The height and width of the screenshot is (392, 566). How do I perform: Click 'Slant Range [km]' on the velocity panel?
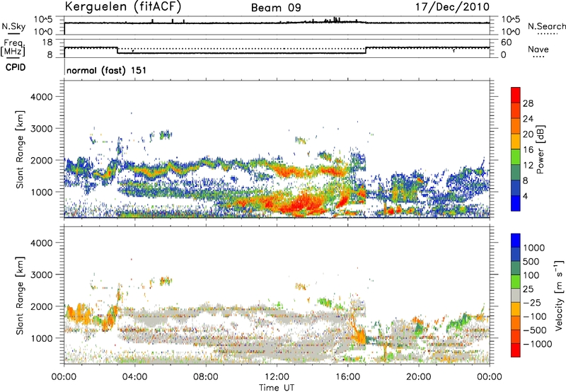(20, 295)
